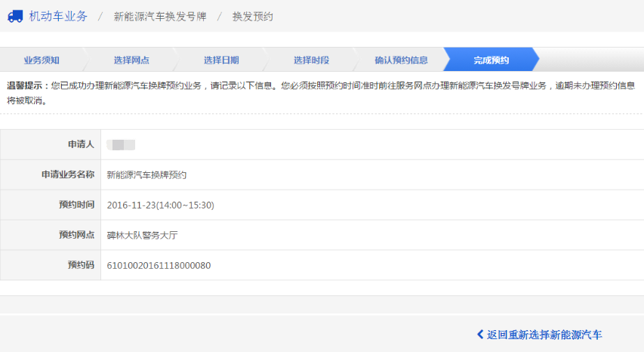Image resolution: width=644 pixels, height=352 pixels.
Task: Click the appointment time 2016-11-23(14:00~15:30)
Action: coord(161,205)
